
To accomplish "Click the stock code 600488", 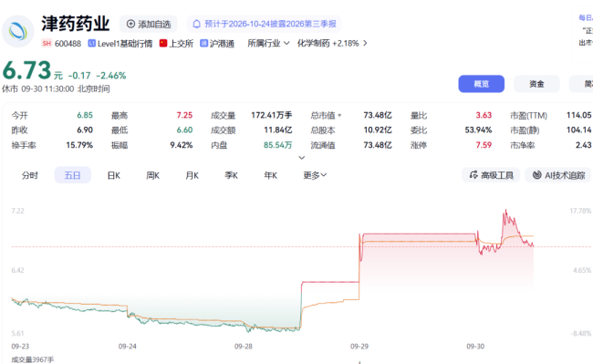I will tap(68, 44).
